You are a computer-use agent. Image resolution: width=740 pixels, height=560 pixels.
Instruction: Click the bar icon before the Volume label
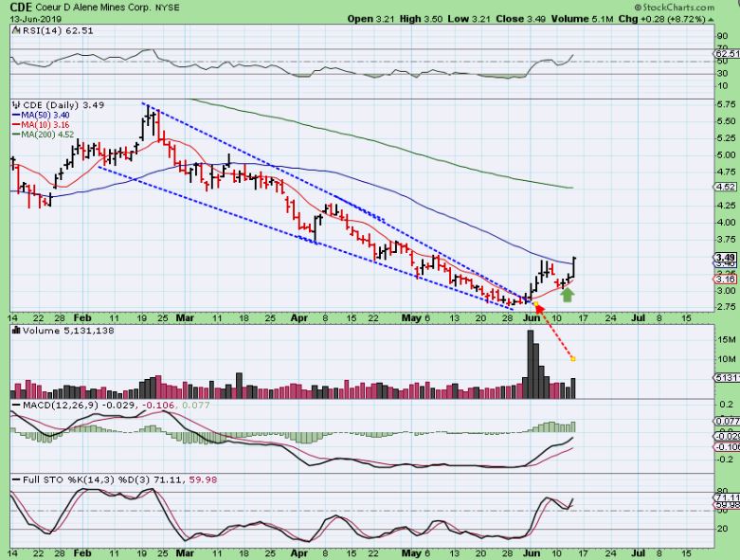16,331
